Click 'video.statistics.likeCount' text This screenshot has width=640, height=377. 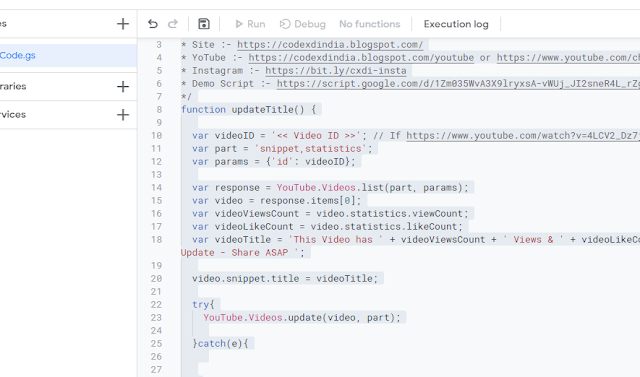384,226
